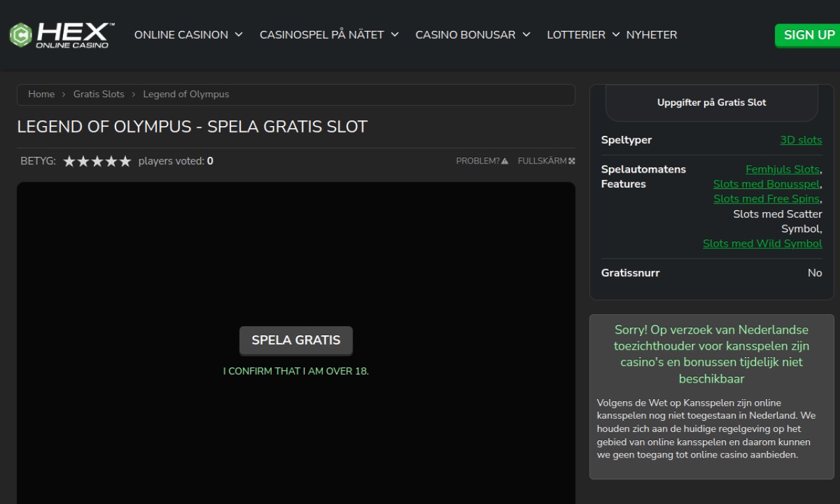Open the Lotterier dropdown menu

coord(616,35)
